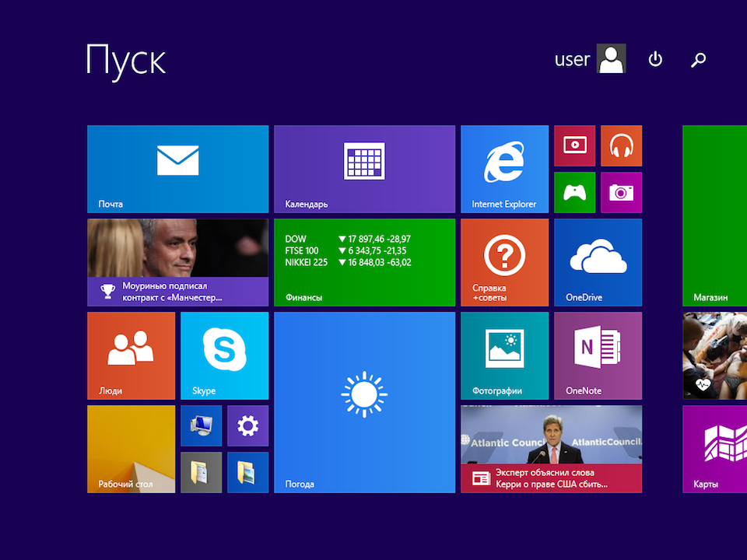This screenshot has height=560, width=747.
Task: Open the Карты maps tile
Action: [714, 449]
